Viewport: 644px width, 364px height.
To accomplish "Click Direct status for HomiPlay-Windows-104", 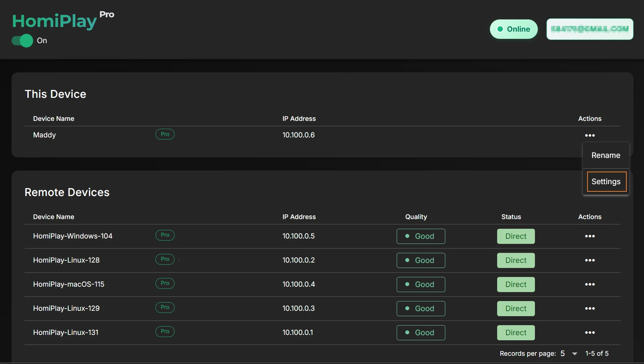I will [x=515, y=236].
